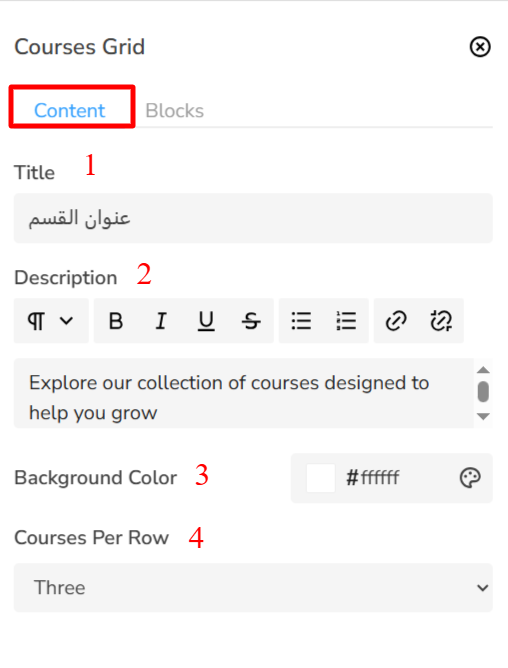Open the paragraph format dropdown
508x668 pixels.
(x=51, y=321)
